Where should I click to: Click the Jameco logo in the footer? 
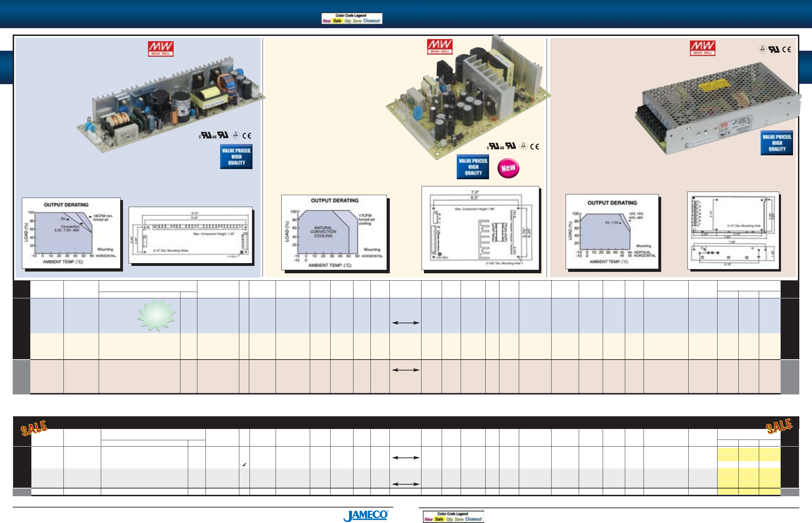click(366, 516)
